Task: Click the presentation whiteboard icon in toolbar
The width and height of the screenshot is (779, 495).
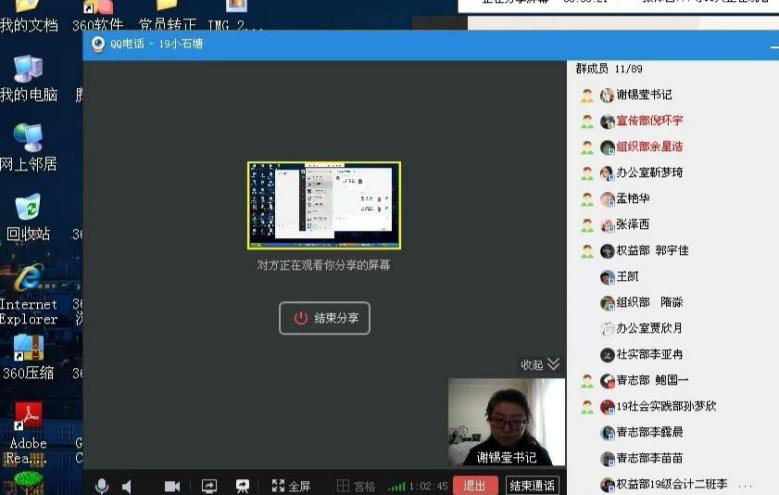Action: pyautogui.click(x=242, y=486)
